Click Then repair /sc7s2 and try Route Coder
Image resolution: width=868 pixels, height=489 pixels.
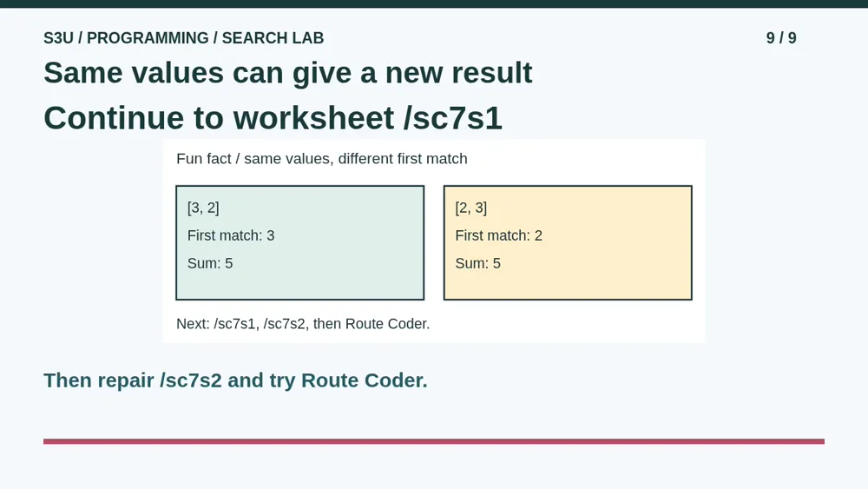(x=235, y=380)
